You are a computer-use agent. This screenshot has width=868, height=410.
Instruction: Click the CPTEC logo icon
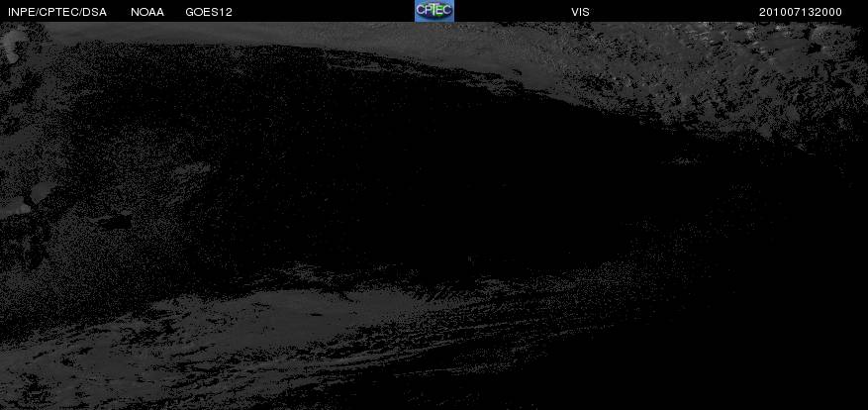434,11
